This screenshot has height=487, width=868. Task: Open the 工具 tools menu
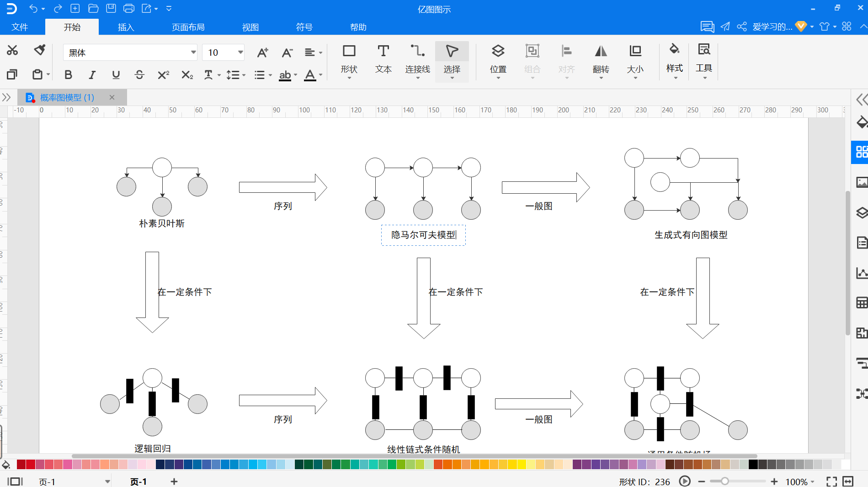704,60
